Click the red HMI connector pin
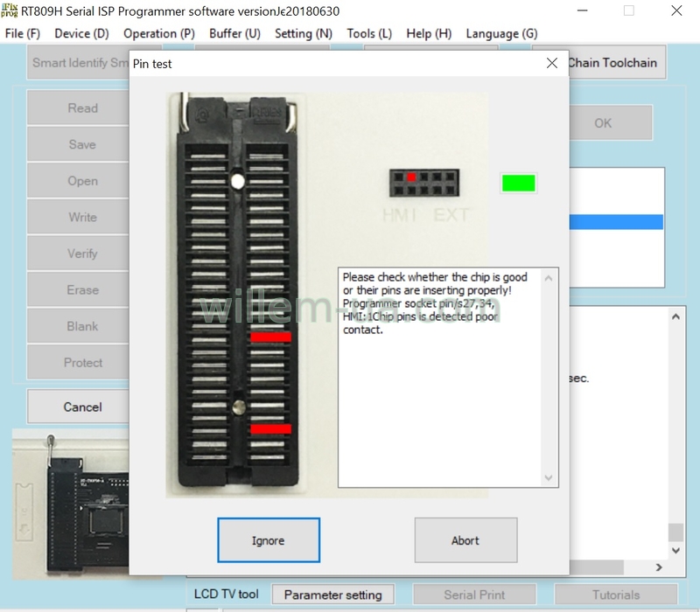The width and height of the screenshot is (700, 612). (x=411, y=177)
